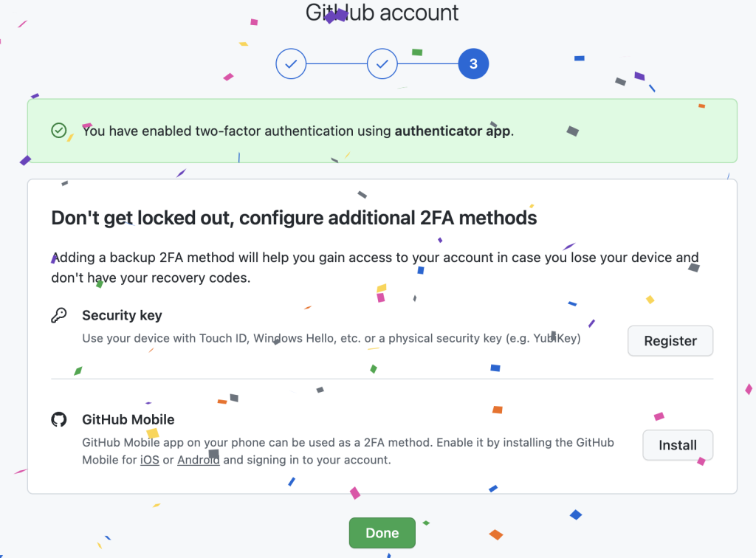Finish setup with the Done button

382,533
